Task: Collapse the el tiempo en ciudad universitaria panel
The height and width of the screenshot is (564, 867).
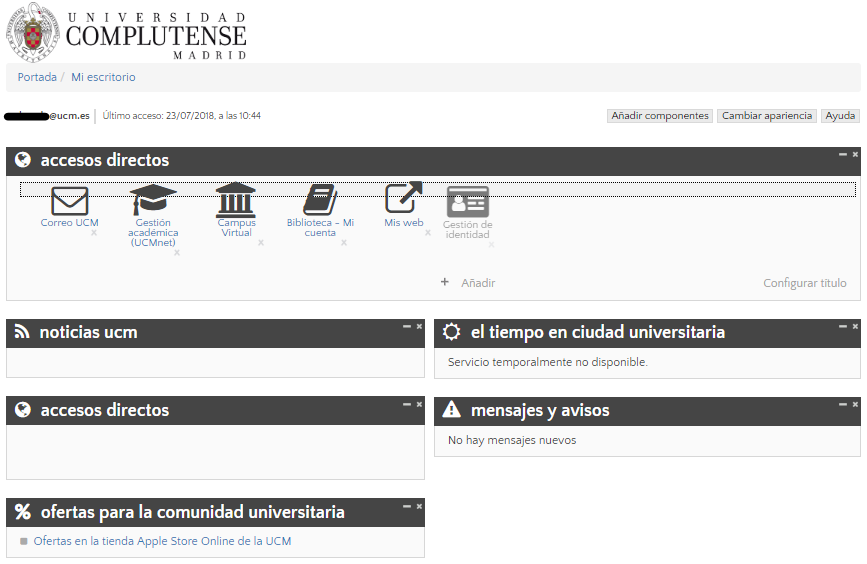Action: coord(843,326)
